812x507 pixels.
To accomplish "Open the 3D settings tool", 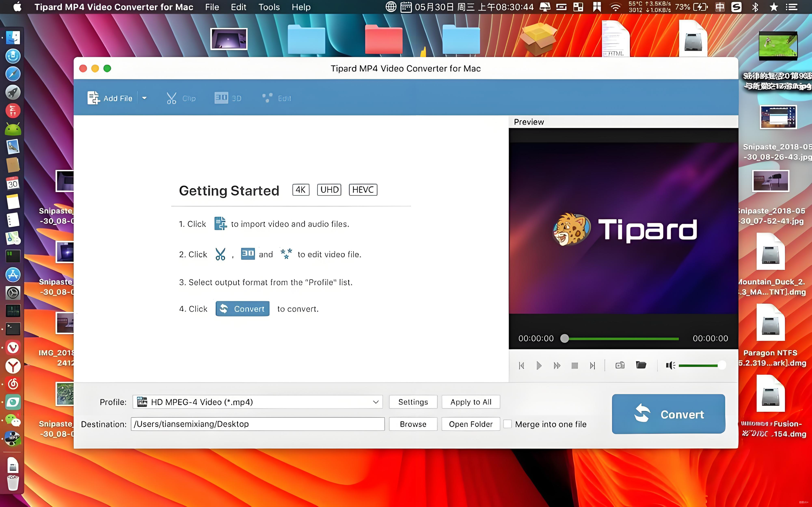I will click(221, 98).
